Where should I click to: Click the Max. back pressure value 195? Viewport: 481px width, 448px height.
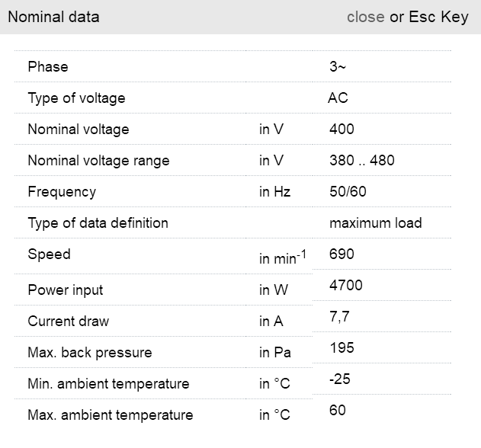point(342,347)
